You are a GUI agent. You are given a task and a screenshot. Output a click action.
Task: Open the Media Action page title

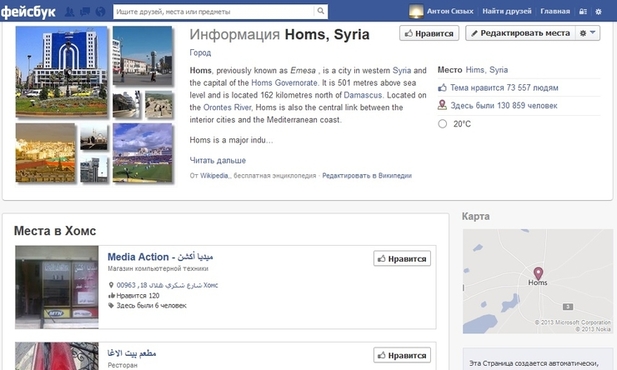[x=160, y=257]
